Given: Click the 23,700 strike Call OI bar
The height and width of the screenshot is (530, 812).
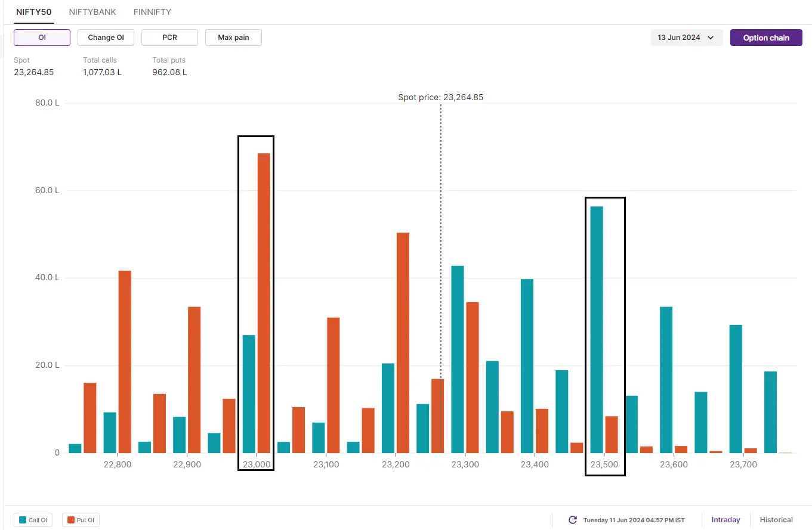Looking at the screenshot, I should click(736, 389).
